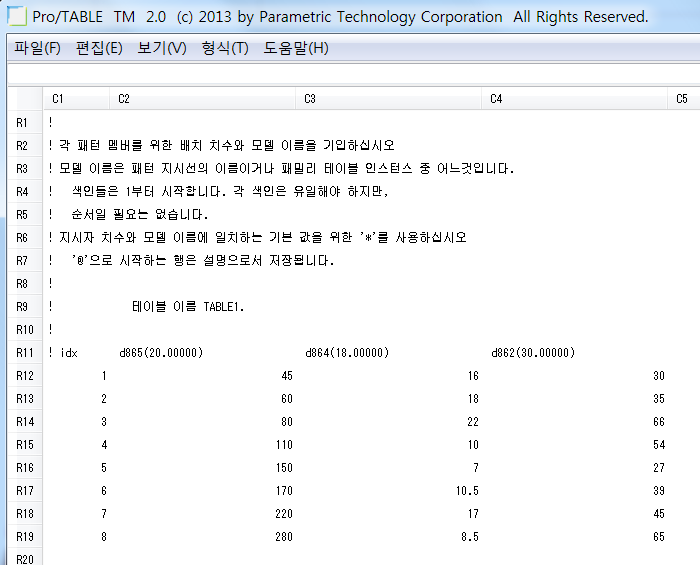Open the 도움말(H) menu
Screen dimensions: 700x565
point(296,48)
